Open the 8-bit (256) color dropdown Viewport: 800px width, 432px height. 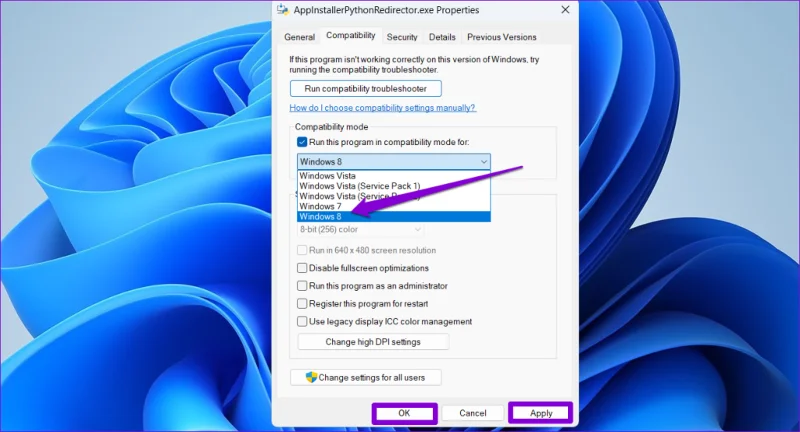point(360,230)
